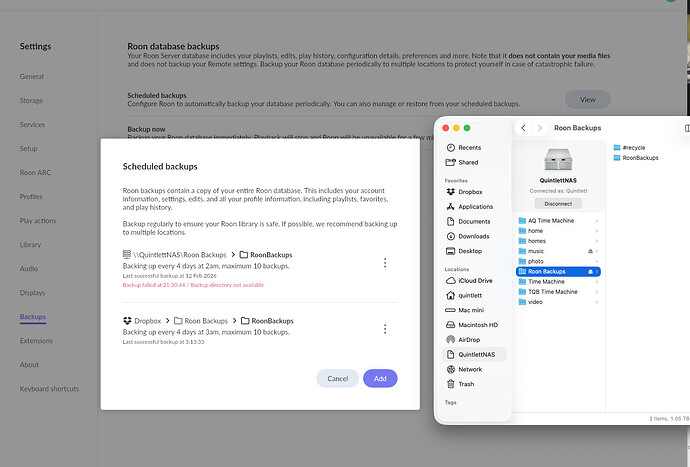Open options menu for Dropbox backup
Image resolution: width=690 pixels, height=467 pixels.
coord(385,328)
